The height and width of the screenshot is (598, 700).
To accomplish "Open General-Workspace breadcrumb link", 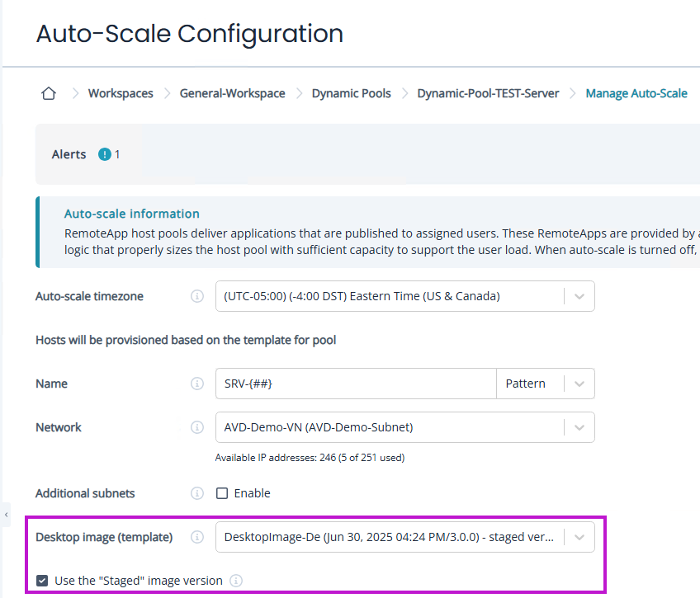I will pyautogui.click(x=232, y=93).
